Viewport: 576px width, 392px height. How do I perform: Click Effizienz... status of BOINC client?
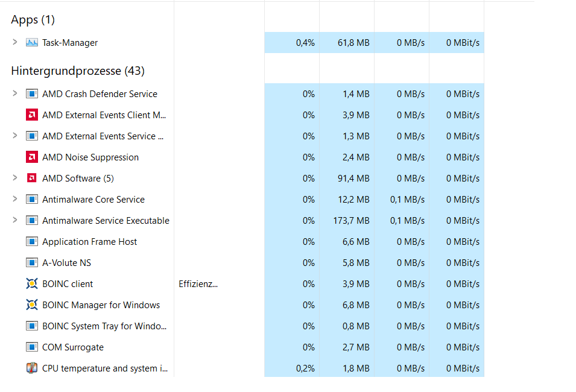click(x=198, y=284)
